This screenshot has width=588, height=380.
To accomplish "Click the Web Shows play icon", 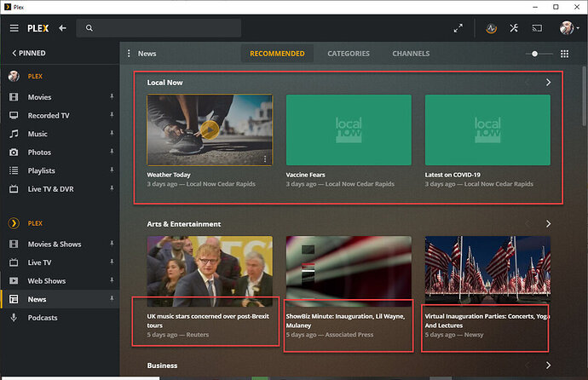I will [14, 280].
